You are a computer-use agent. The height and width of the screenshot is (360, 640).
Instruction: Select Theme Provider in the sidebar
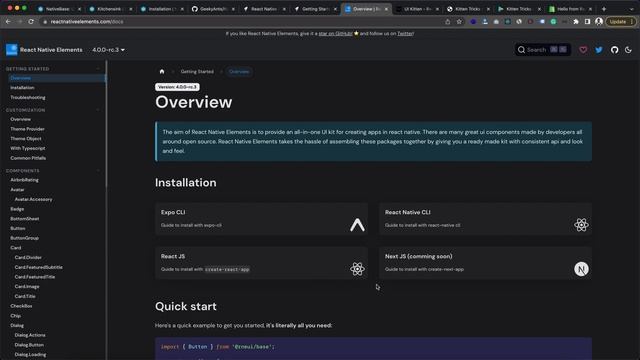pyautogui.click(x=27, y=129)
